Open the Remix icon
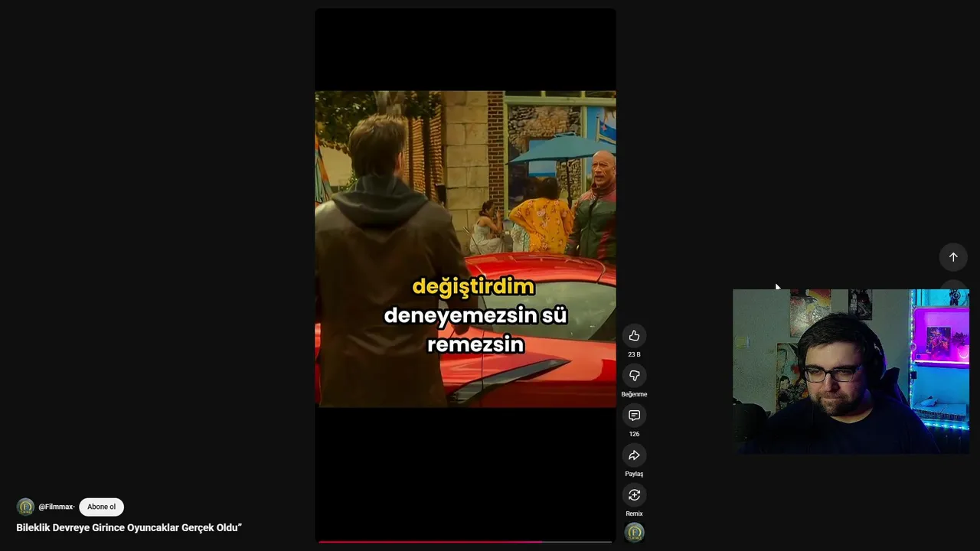Screen dimensions: 980x551 (x=634, y=495)
